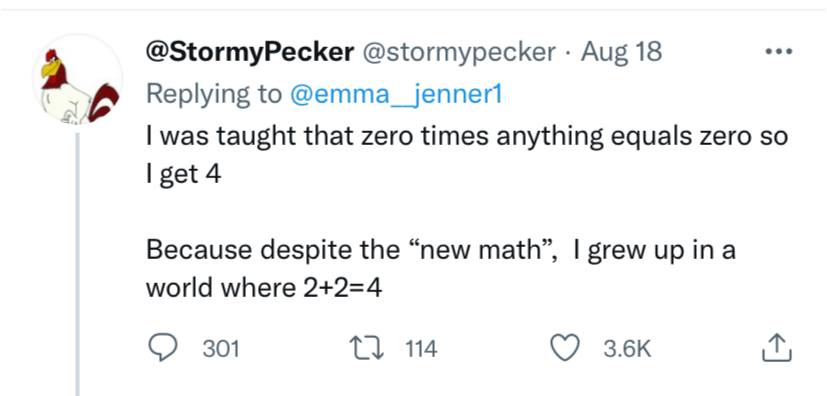View the 301 replies count
This screenshot has width=827, height=396.
[x=220, y=349]
